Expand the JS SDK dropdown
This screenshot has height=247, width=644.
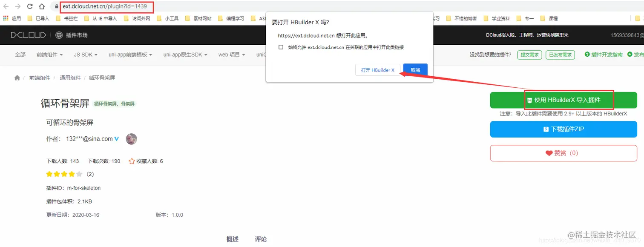(x=85, y=55)
